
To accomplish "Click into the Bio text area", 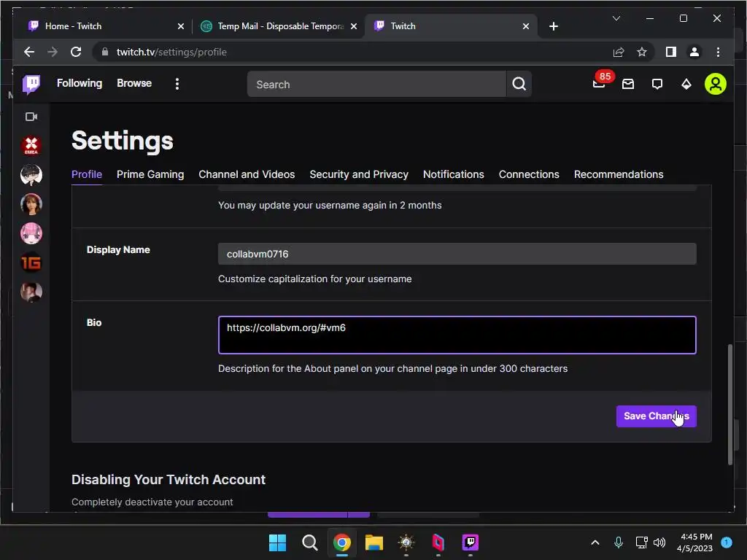I will pos(457,335).
